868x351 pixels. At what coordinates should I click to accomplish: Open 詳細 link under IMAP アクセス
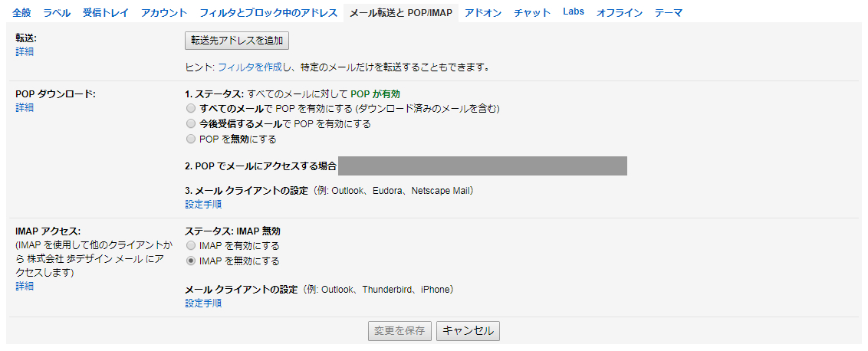pos(25,286)
